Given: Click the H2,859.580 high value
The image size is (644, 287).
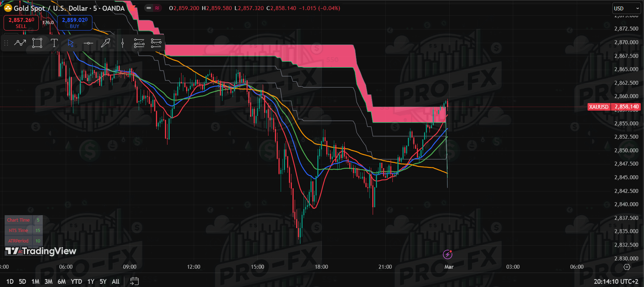Looking at the screenshot, I should click(217, 8).
